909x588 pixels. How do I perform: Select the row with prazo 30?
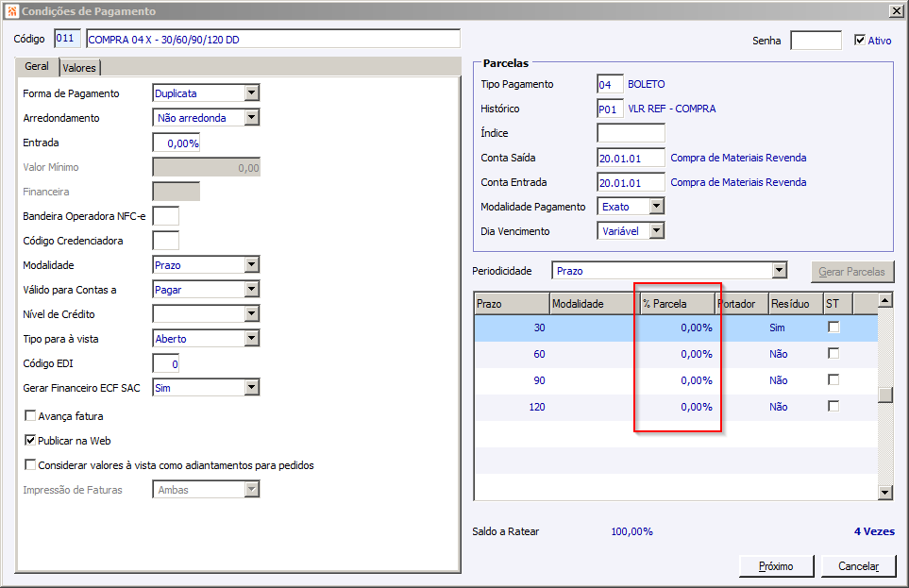pyautogui.click(x=676, y=328)
